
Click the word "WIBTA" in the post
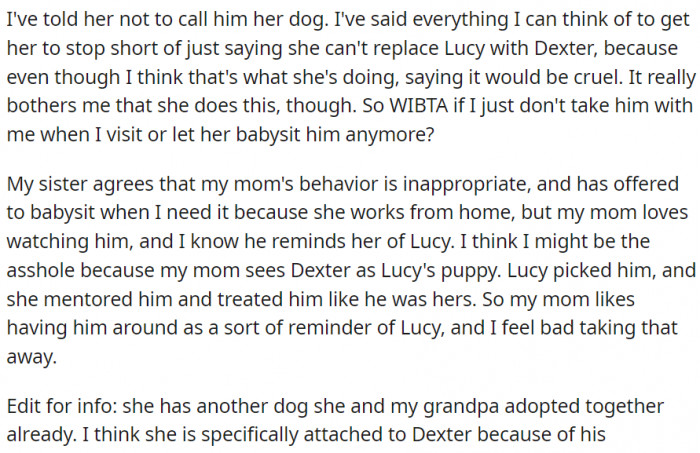coord(419,106)
